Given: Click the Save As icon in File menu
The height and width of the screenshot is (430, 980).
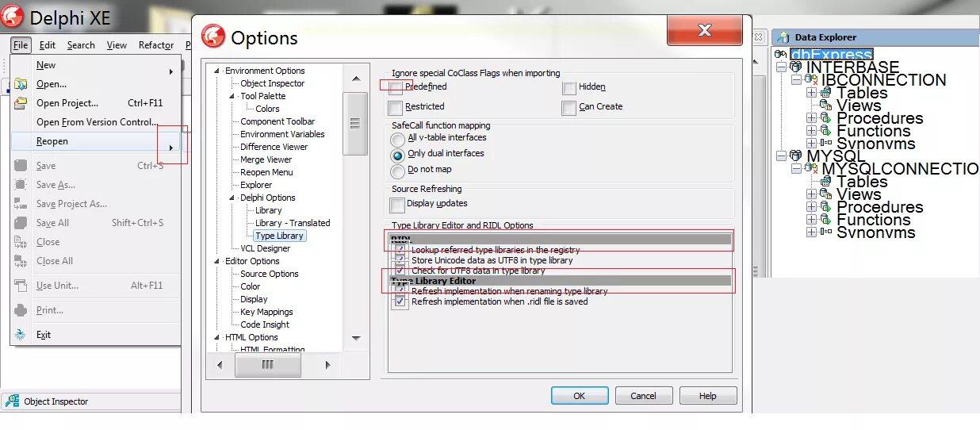Looking at the screenshot, I should [x=21, y=185].
